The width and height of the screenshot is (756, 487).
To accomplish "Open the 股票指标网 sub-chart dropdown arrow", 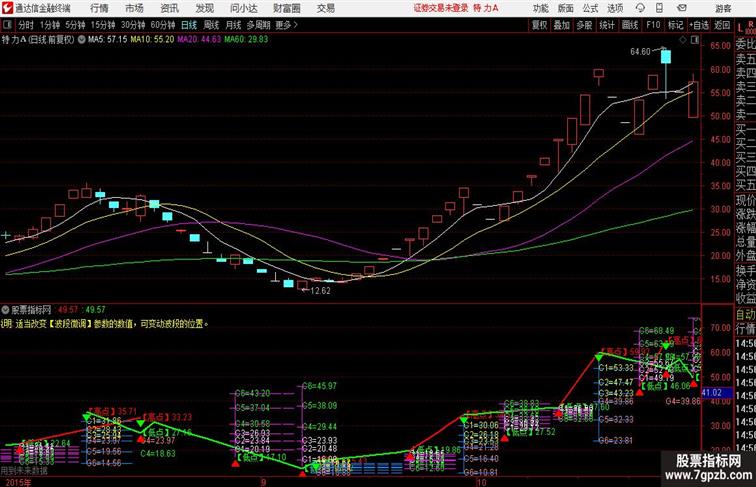I will coord(5,310).
